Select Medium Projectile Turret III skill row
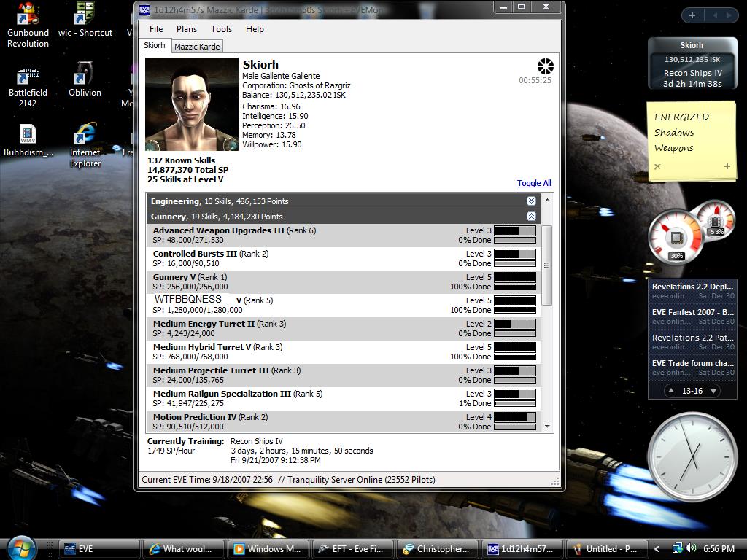This screenshot has width=747, height=560. pos(344,376)
